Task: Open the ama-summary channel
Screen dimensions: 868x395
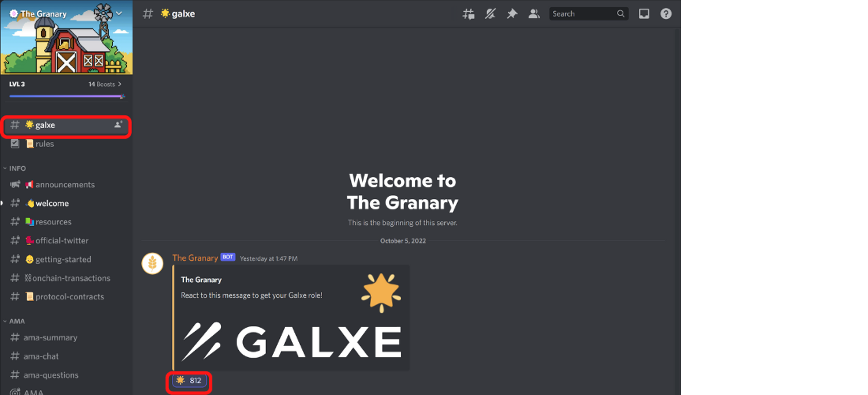Action: (x=66, y=337)
